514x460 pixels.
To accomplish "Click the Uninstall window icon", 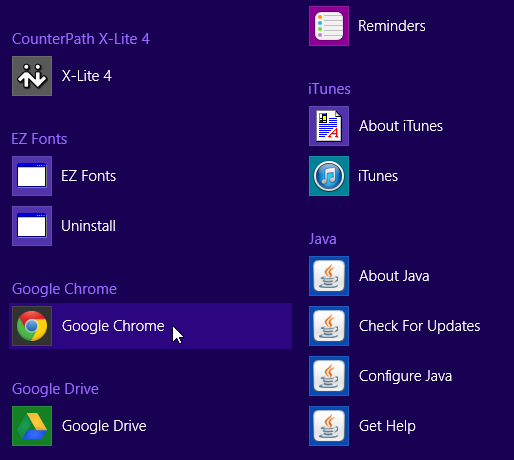I will 32,226.
